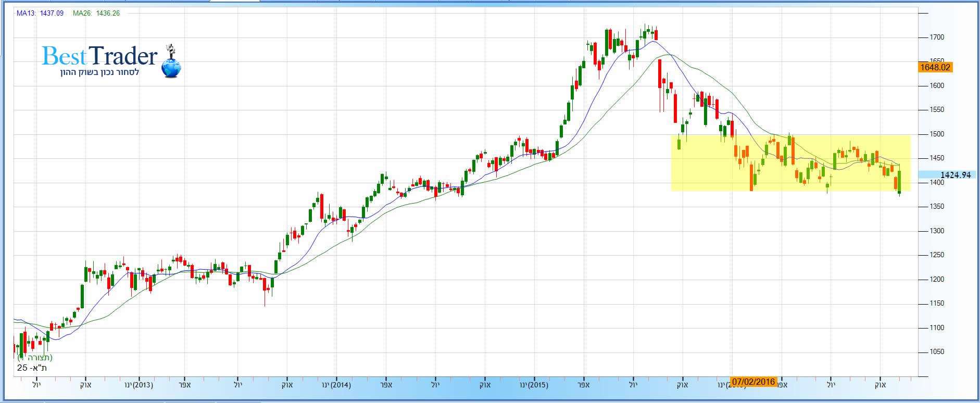Click the ת"א- 25 index name label
The height and width of the screenshot is (403, 980).
32,368
